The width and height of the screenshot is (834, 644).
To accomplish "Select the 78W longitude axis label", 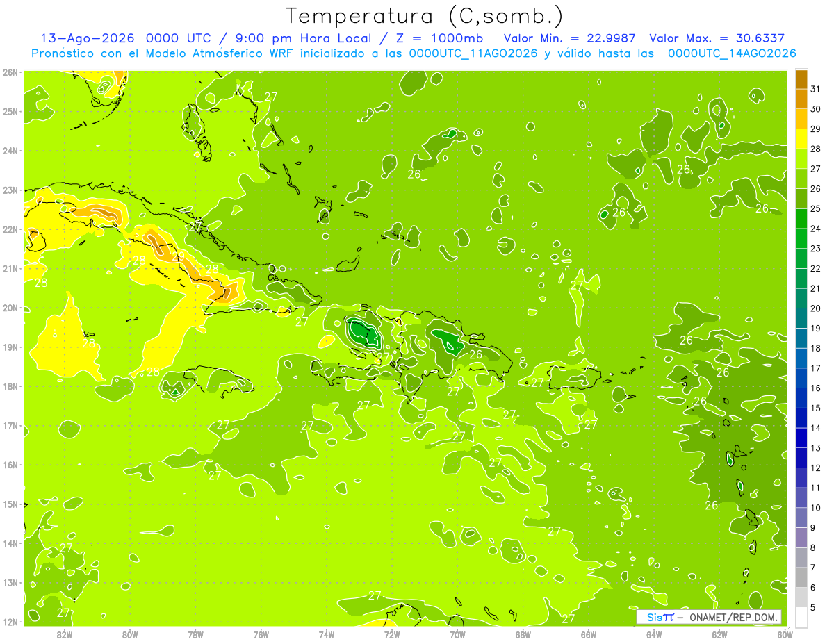I will point(195,634).
